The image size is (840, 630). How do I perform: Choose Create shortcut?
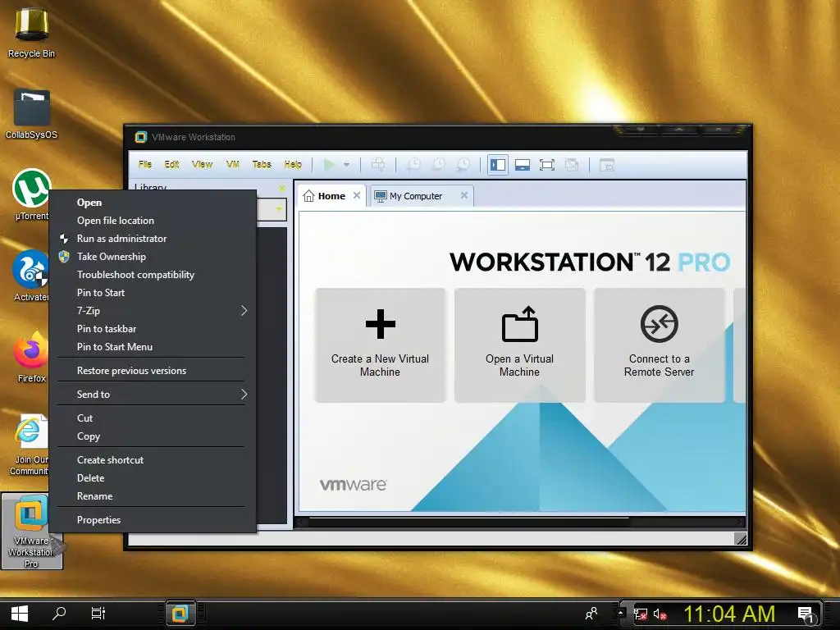pos(152,460)
